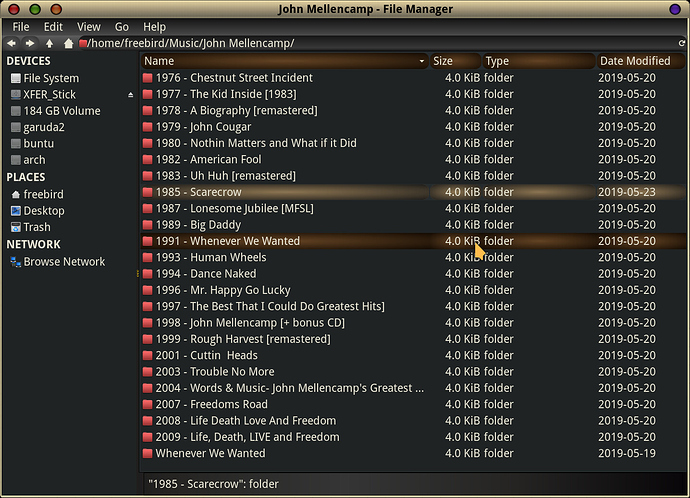This screenshot has height=498, width=690.
Task: Navigate to parent folder with up arrow
Action: coord(49,43)
